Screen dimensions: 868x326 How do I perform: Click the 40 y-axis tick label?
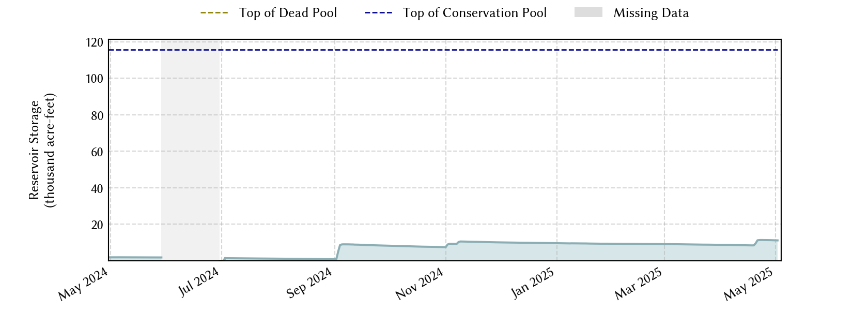(97, 188)
